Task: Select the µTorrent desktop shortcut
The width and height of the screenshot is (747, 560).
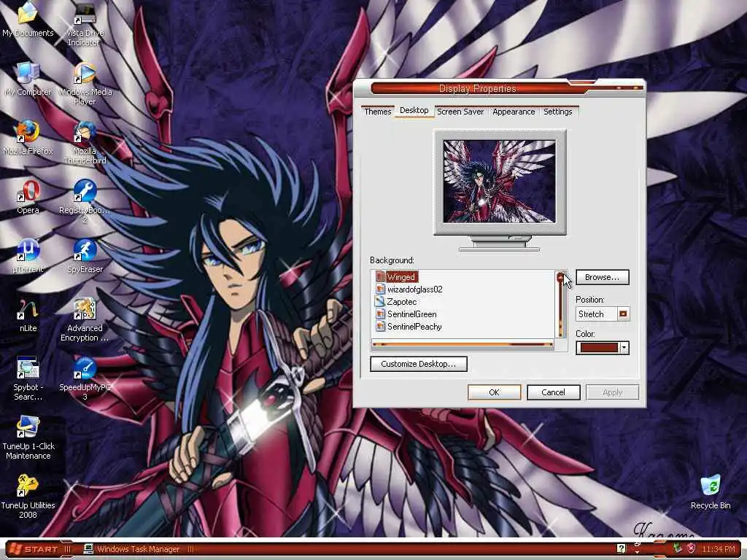Action: [28, 256]
